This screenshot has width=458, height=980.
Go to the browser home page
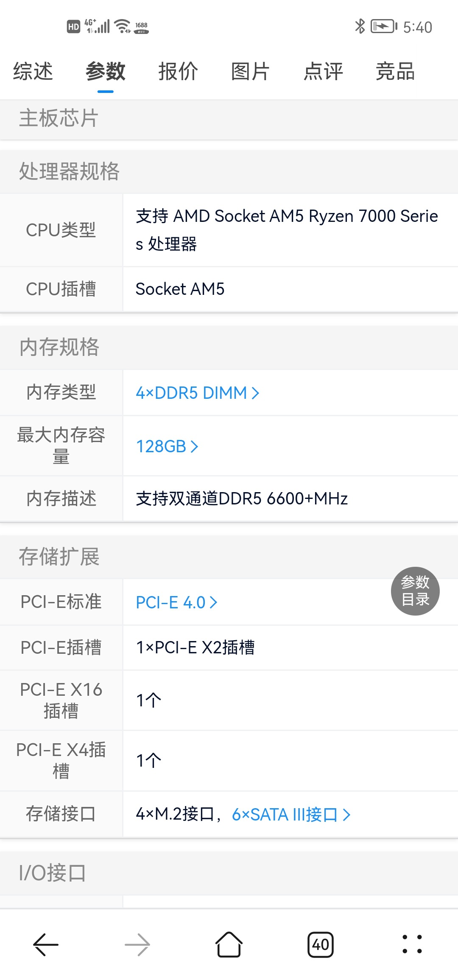[x=229, y=945]
